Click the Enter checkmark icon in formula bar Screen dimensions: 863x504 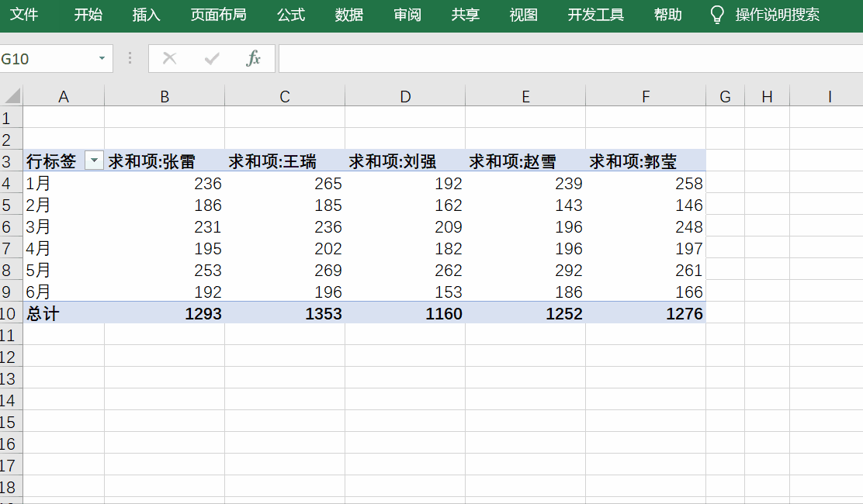click(x=211, y=59)
